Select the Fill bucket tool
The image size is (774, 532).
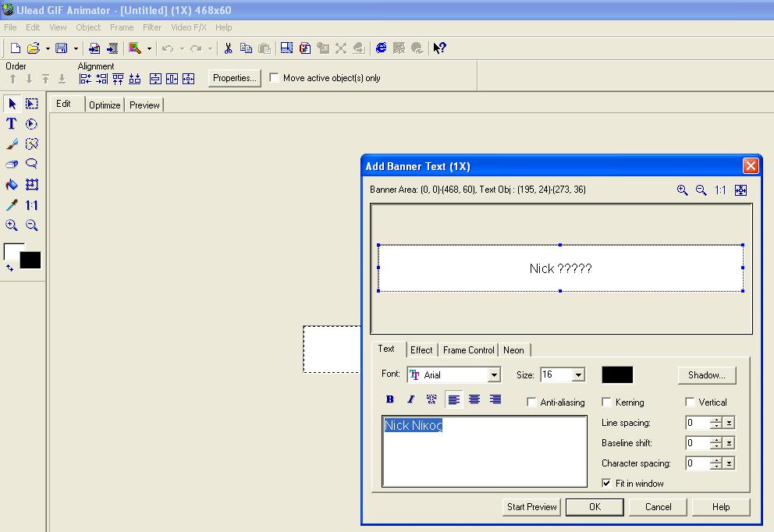coord(12,185)
